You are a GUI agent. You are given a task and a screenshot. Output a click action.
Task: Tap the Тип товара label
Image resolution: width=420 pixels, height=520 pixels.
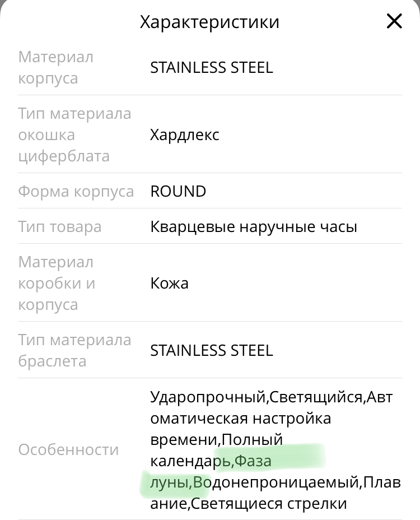tap(60, 226)
